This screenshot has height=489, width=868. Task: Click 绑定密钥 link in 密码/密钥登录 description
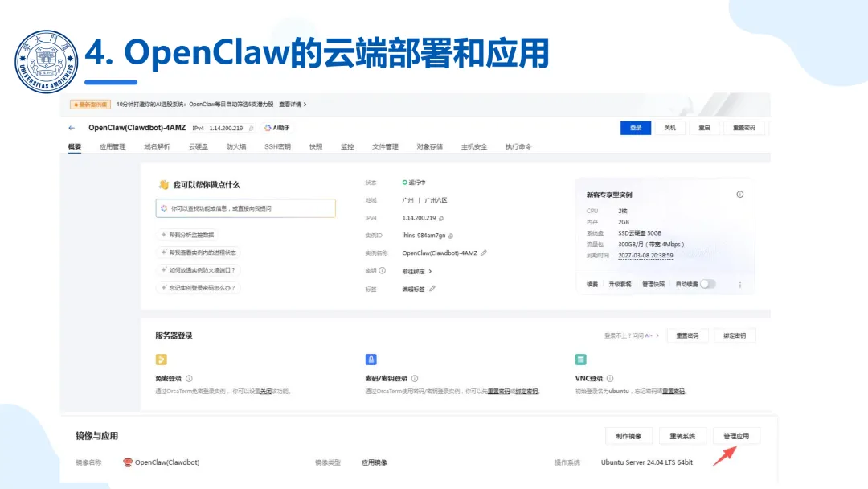click(526, 392)
